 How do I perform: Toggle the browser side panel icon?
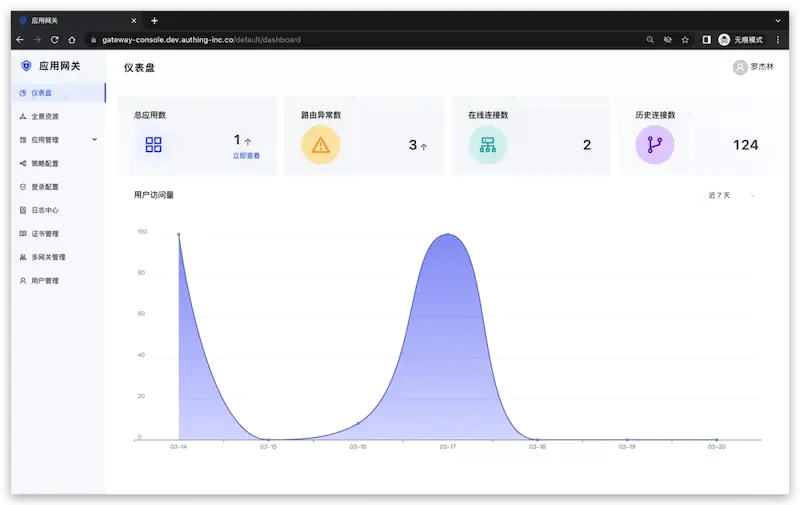[707, 39]
